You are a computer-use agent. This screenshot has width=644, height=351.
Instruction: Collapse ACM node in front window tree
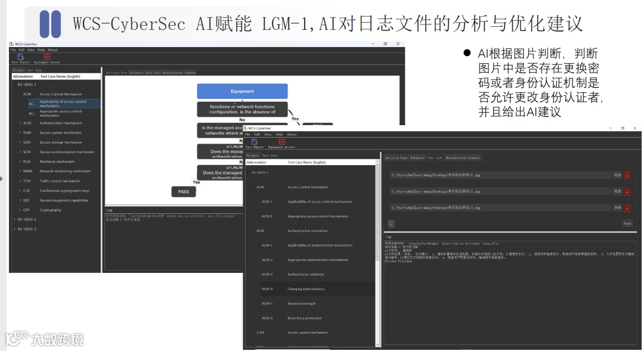pos(253,187)
